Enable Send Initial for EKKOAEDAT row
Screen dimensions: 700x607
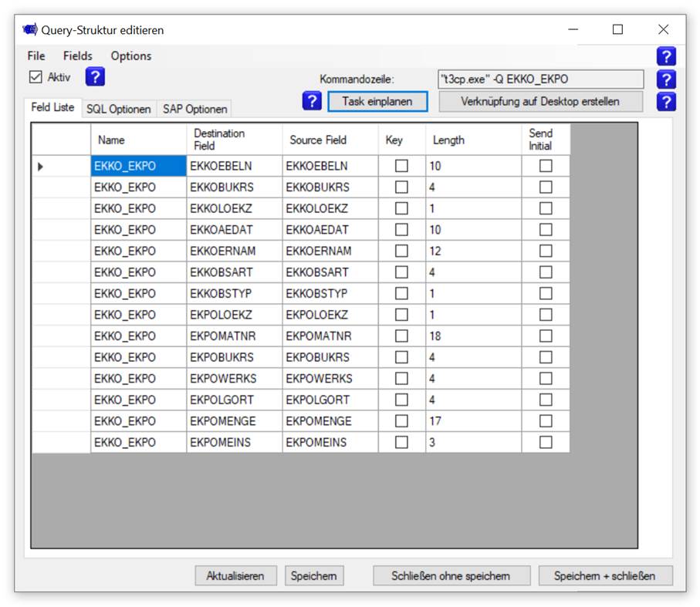tap(546, 230)
